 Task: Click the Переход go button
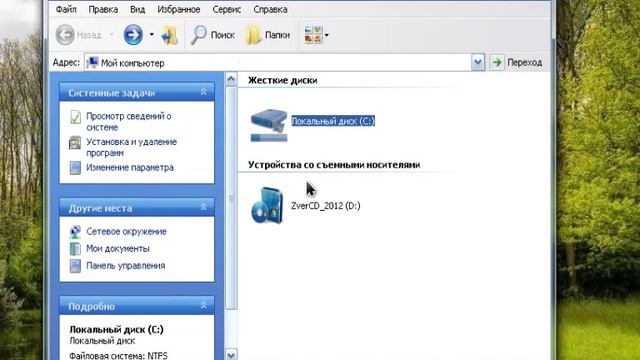[517, 62]
